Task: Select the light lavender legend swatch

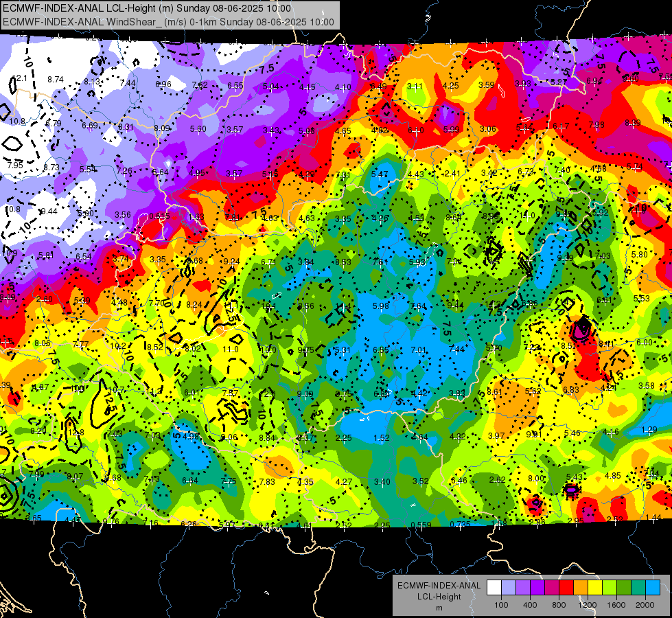Action: 509,588
